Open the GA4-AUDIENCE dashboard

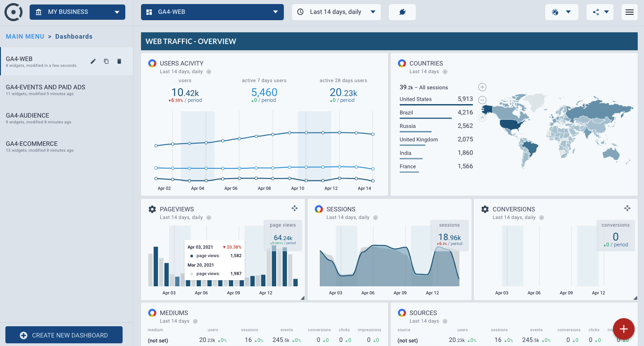pos(66,118)
